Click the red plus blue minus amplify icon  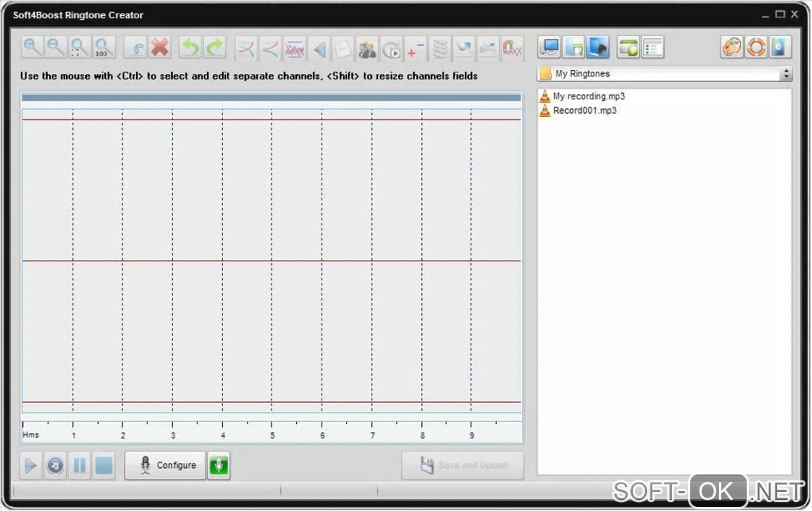click(x=416, y=49)
